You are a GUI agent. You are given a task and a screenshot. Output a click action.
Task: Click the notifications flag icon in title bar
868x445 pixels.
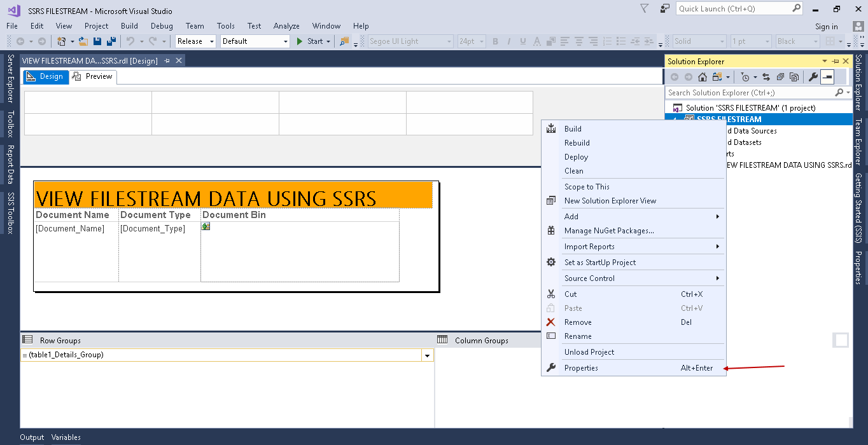pos(645,9)
